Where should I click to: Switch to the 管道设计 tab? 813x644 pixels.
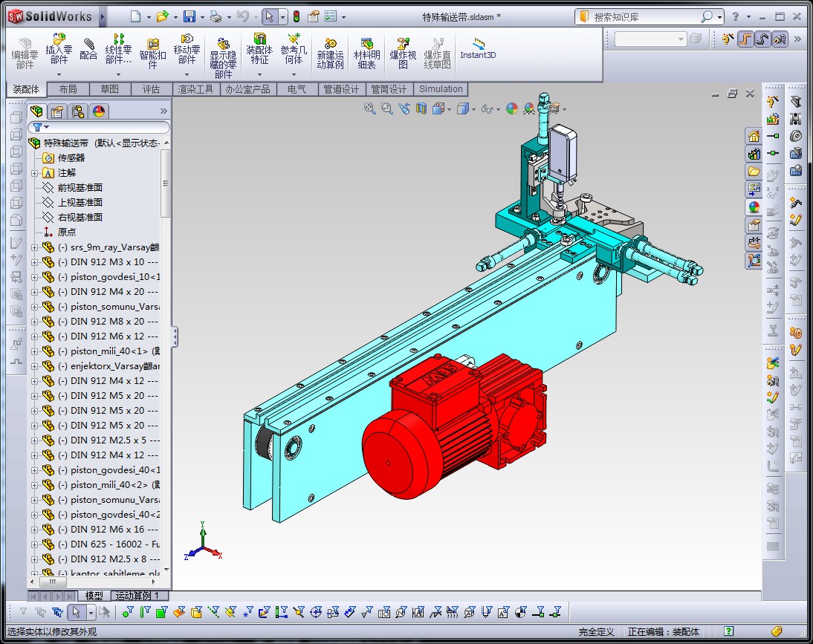pyautogui.click(x=340, y=89)
